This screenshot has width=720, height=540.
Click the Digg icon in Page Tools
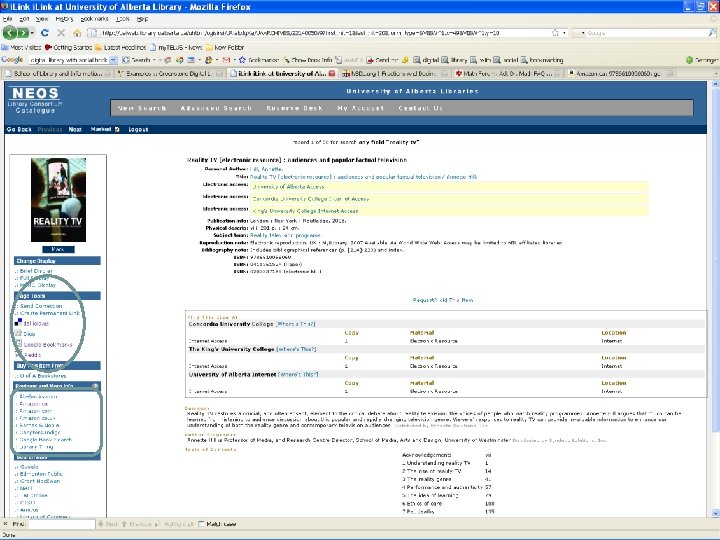click(19, 334)
